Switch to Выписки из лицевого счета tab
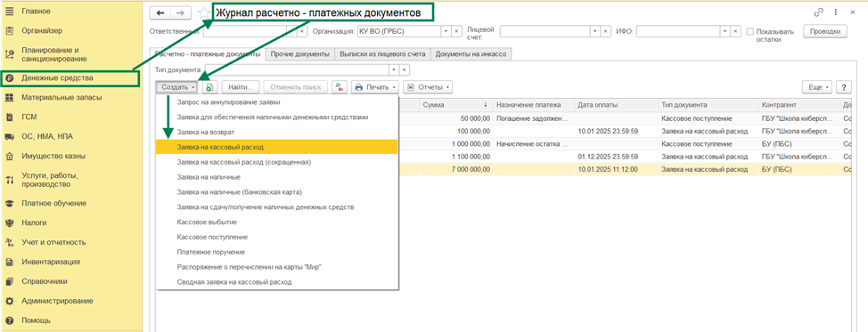Viewport: 868px width, 332px height. click(382, 54)
